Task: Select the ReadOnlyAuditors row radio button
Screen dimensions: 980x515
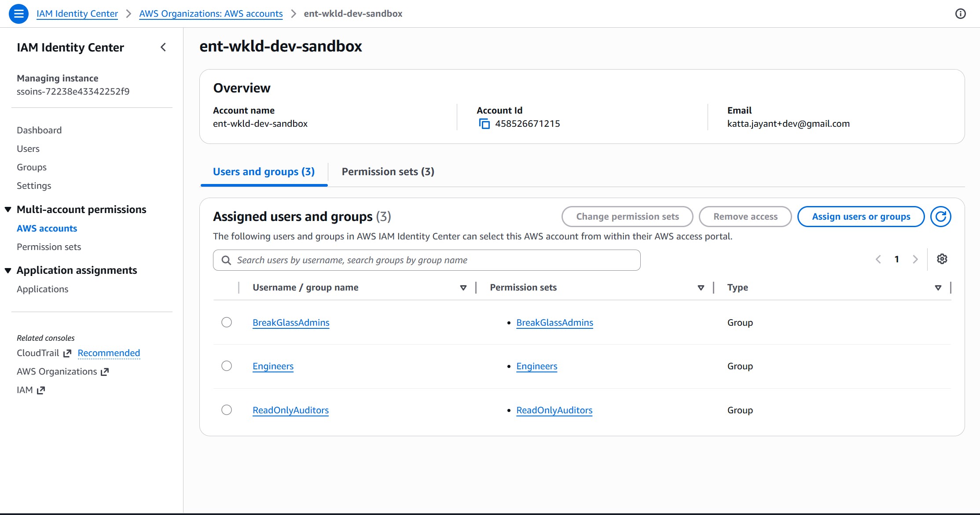Action: click(227, 410)
